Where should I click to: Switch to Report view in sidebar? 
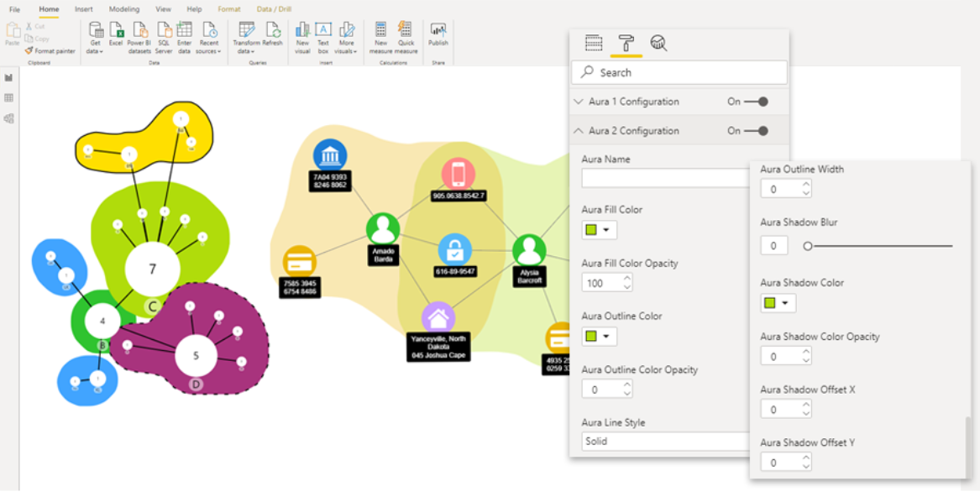(8, 77)
